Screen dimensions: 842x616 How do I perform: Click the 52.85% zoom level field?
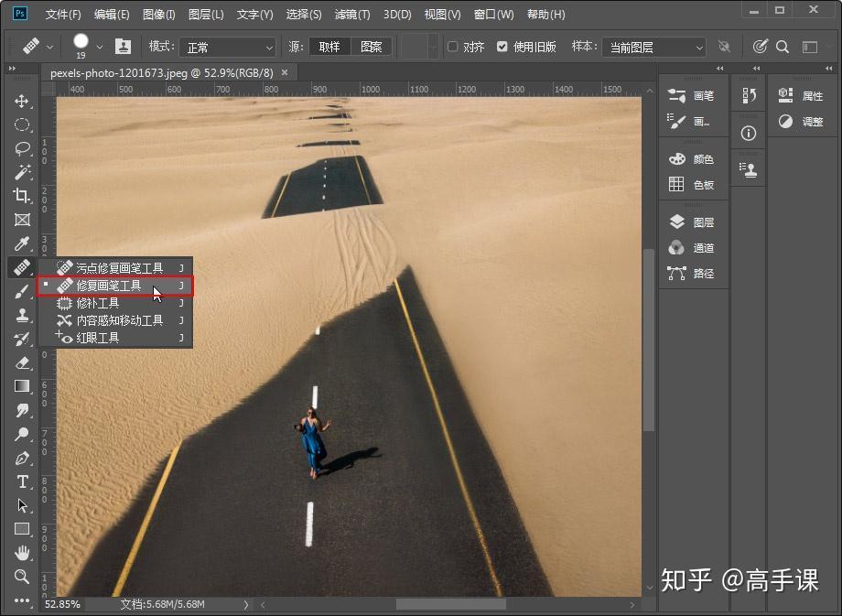(x=62, y=604)
